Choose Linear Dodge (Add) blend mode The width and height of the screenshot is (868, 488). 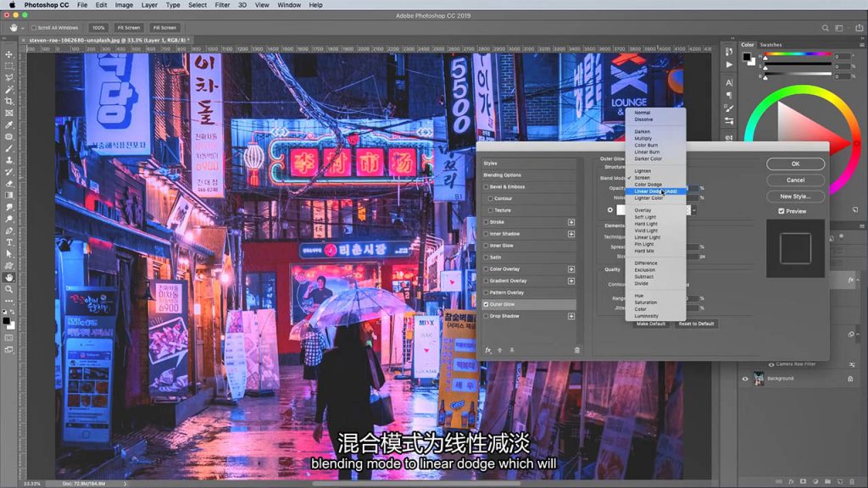[x=655, y=191]
